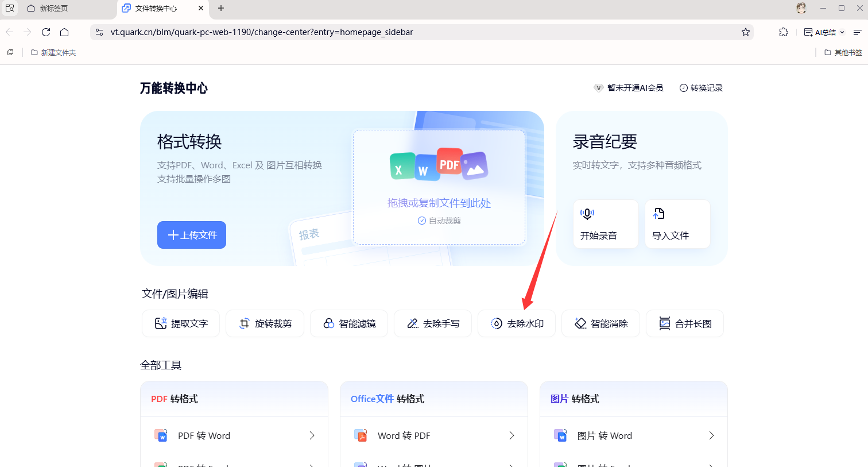Import an audio file via 导入文件

pyautogui.click(x=677, y=224)
